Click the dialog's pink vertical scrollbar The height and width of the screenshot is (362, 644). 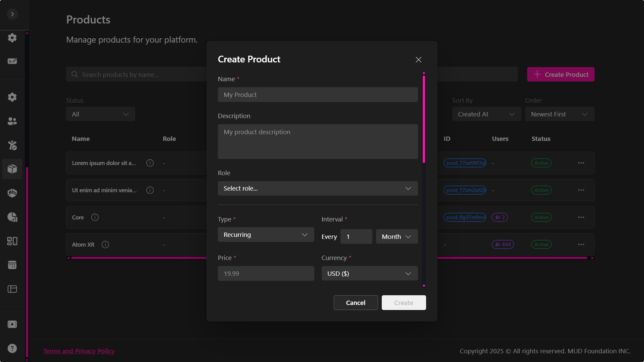click(424, 119)
